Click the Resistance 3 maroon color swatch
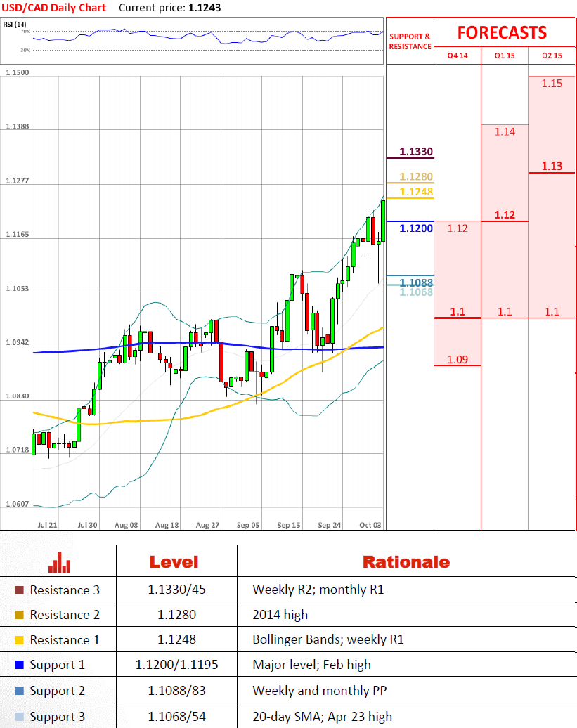Screen dimensions: 577x728 tap(19, 590)
